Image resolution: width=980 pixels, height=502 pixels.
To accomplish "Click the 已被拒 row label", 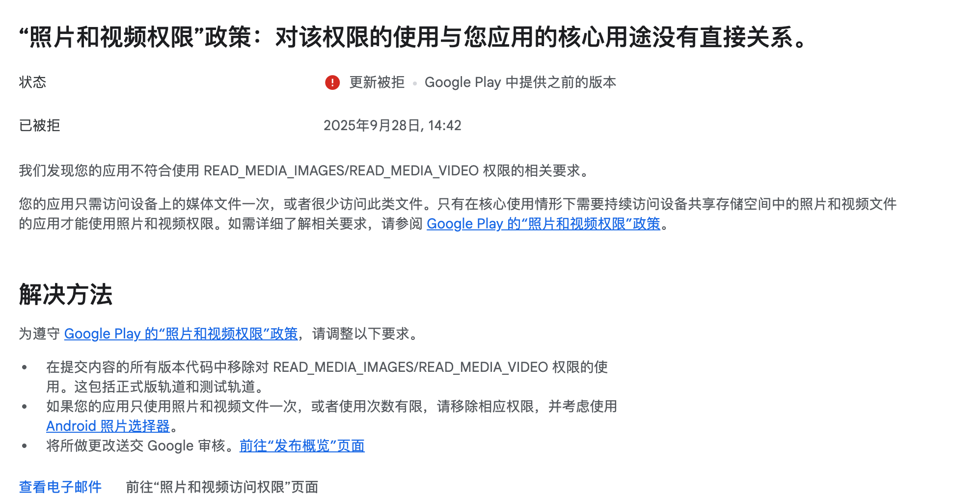I will 39,126.
